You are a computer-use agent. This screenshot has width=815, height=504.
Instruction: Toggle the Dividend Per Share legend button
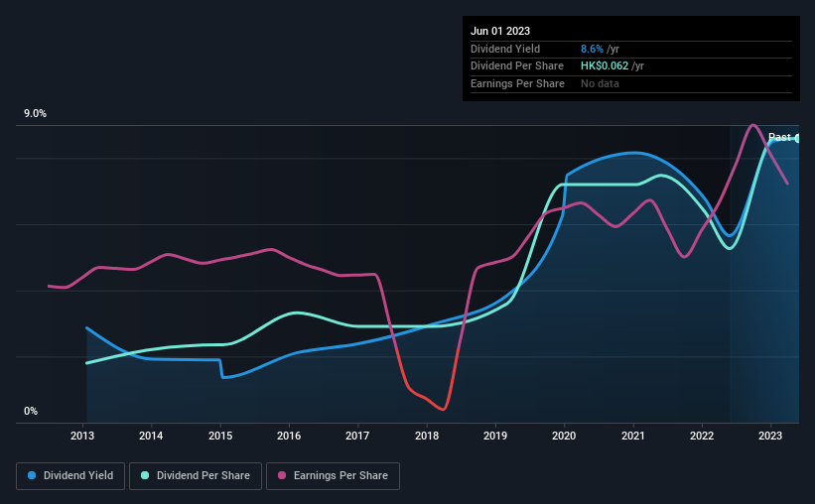click(x=196, y=476)
